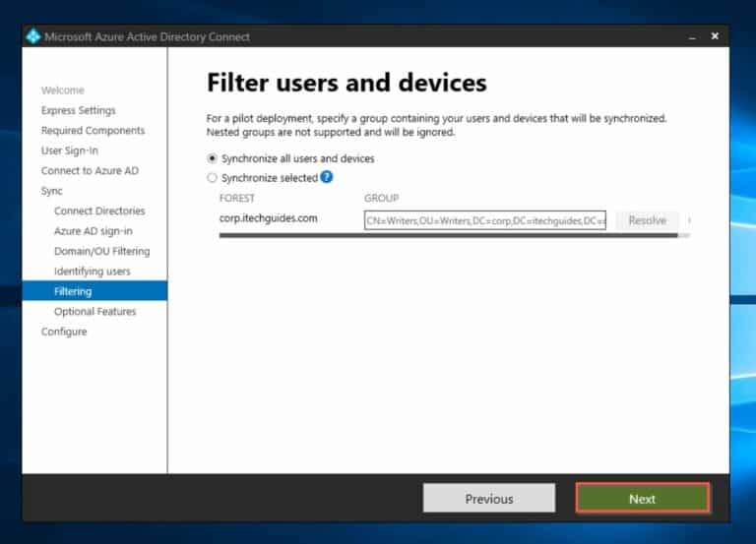
Task: Select Identifying users sub-step
Action: click(x=93, y=272)
